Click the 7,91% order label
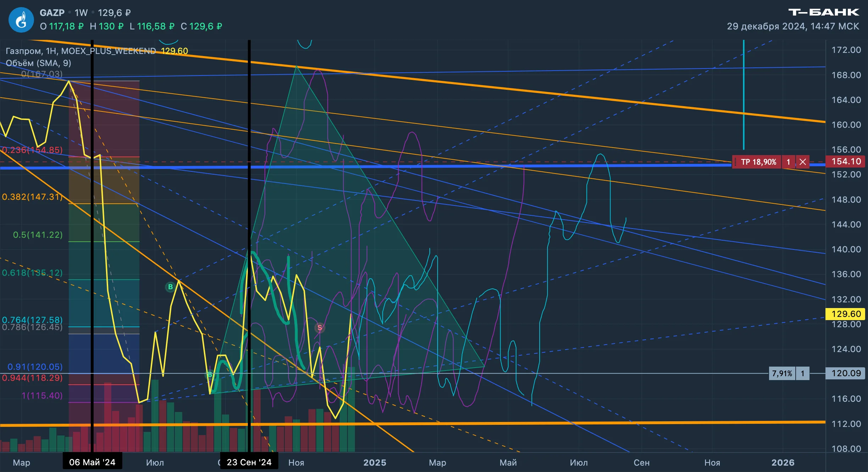This screenshot has height=472, width=868. point(782,373)
